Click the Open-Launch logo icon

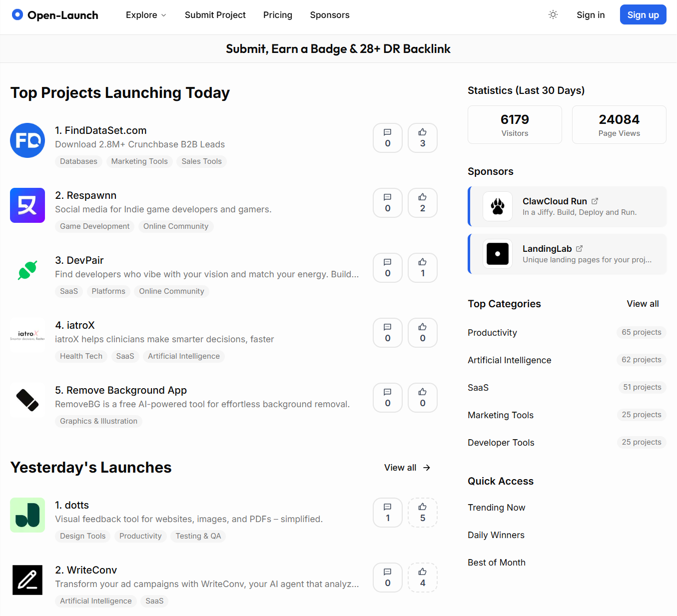17,14
